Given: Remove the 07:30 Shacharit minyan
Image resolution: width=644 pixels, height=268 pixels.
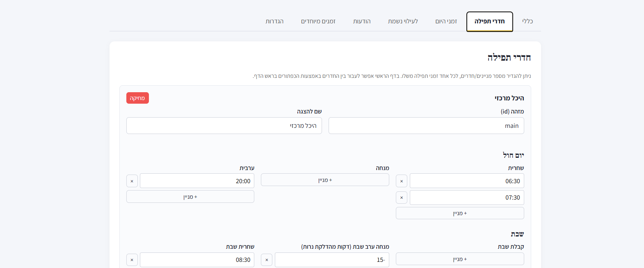Looking at the screenshot, I should coord(402,198).
